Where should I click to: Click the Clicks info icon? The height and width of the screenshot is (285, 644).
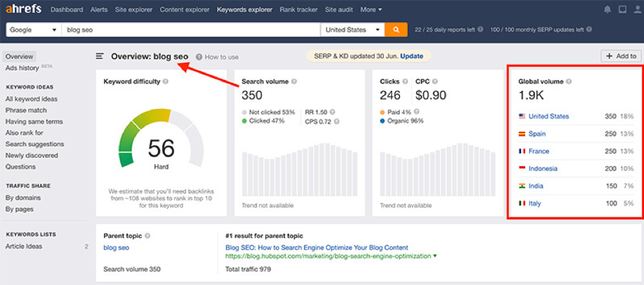pos(405,81)
